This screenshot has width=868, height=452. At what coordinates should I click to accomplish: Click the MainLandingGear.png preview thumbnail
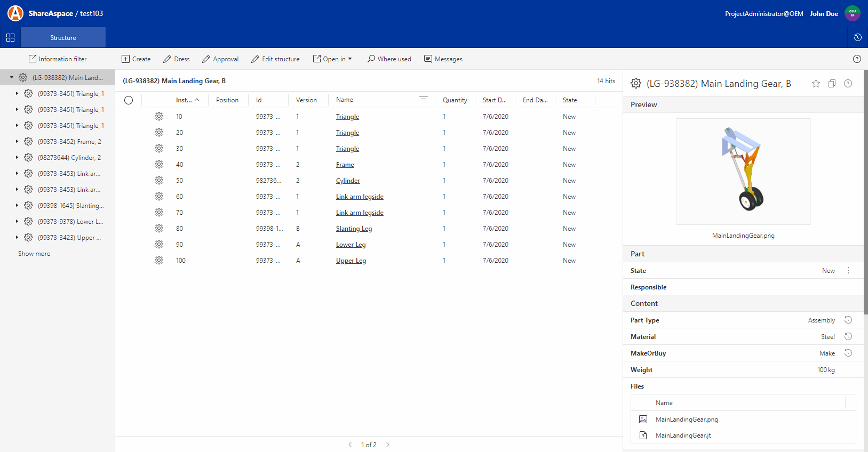click(x=743, y=172)
